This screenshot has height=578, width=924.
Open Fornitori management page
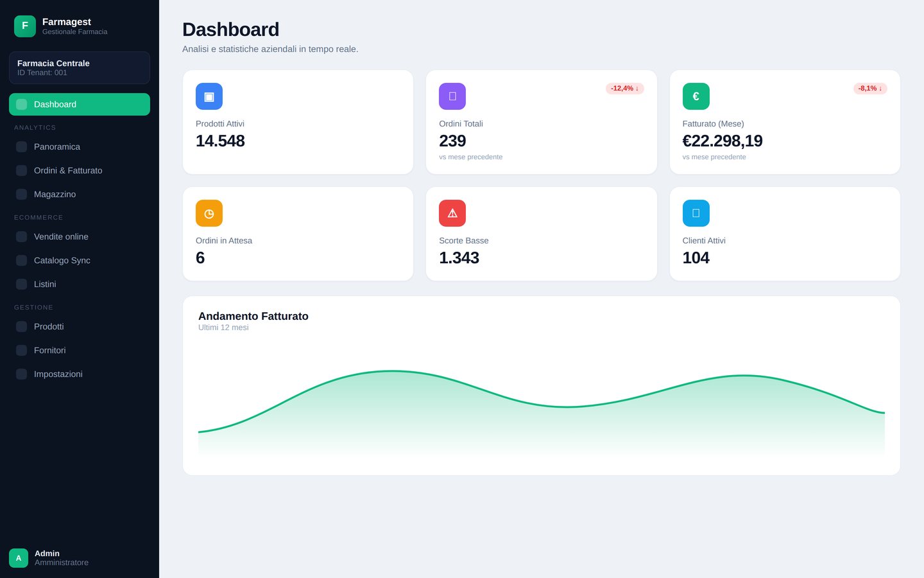[x=80, y=350]
